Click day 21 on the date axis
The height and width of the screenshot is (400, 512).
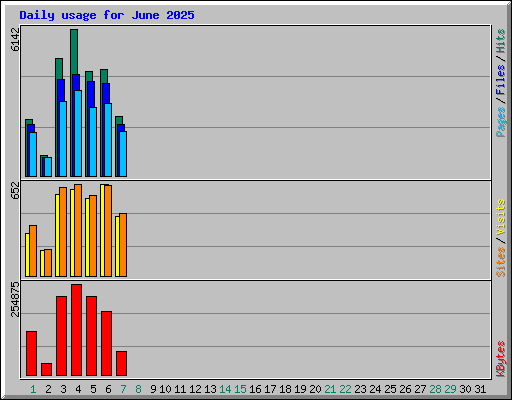pos(330,389)
